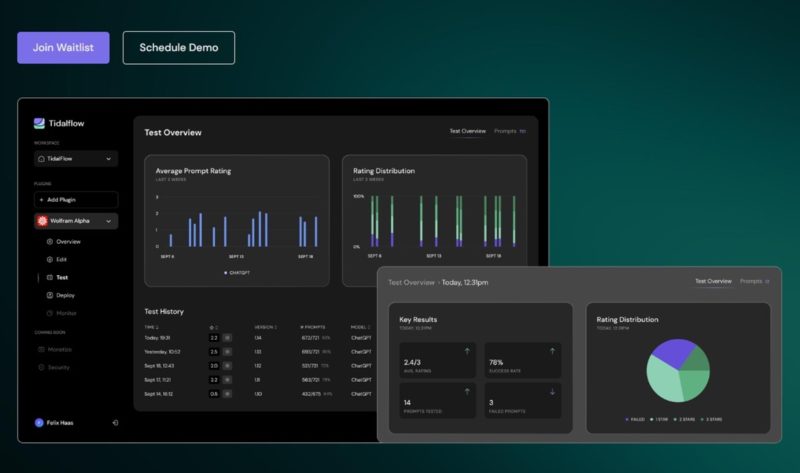Screen dimensions: 800x473
Task: Click up arrow on the 78% card
Action: [552, 351]
